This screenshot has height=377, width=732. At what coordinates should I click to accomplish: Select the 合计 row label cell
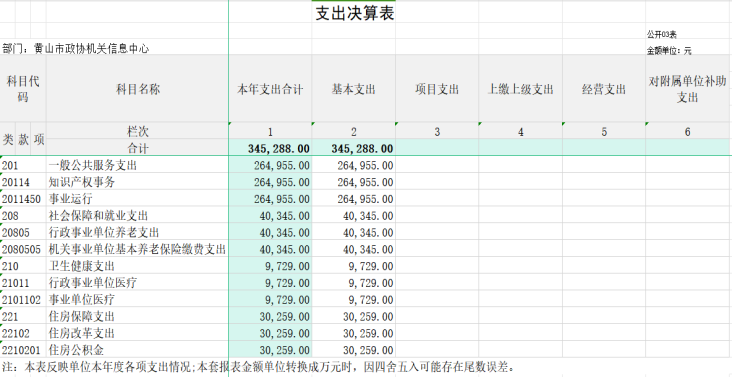click(138, 148)
